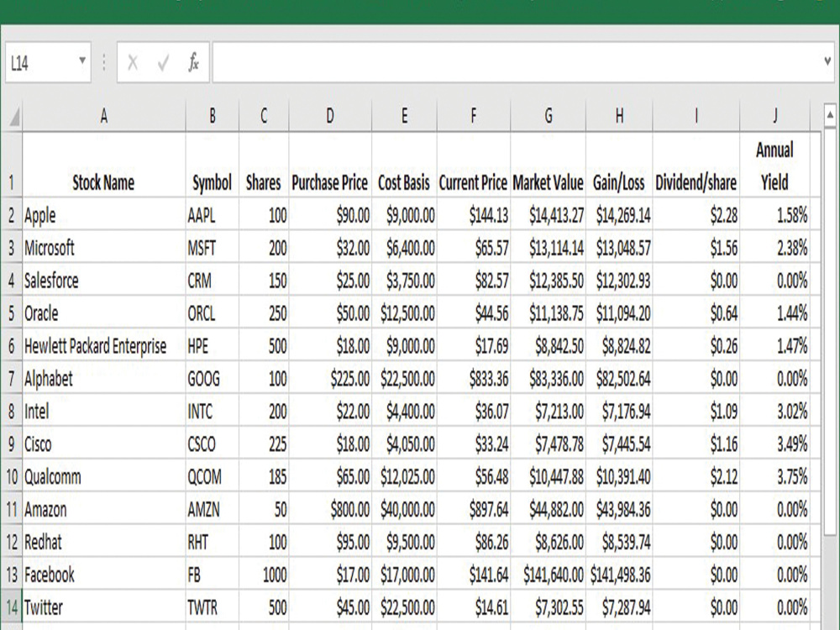Image resolution: width=840 pixels, height=630 pixels.
Task: Click the Cancel X icon in formula bar
Action: 133,63
